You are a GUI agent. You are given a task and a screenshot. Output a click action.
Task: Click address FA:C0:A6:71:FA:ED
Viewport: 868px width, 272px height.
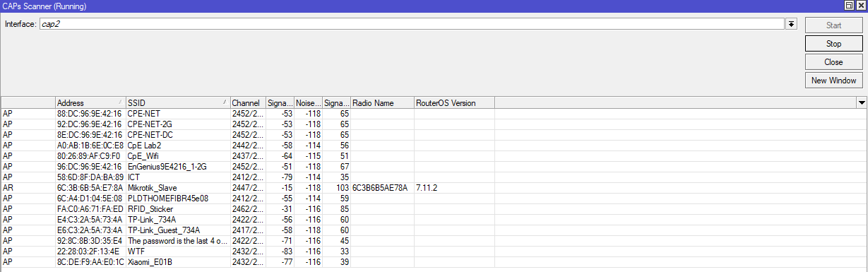[x=90, y=209]
